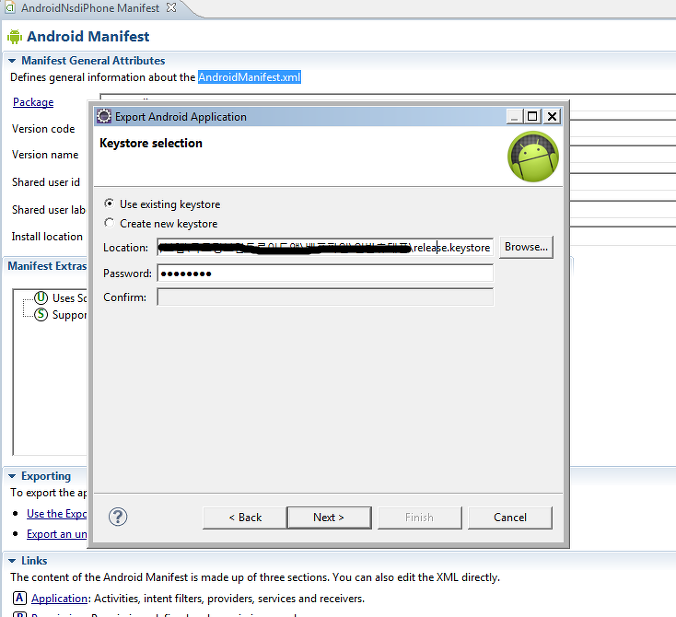Click the Use the Export Wizard link
This screenshot has width=676, height=617.
[56, 514]
